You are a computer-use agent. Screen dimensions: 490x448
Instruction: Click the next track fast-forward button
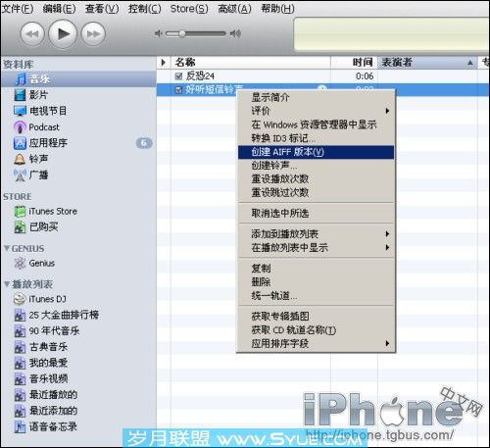click(x=93, y=34)
